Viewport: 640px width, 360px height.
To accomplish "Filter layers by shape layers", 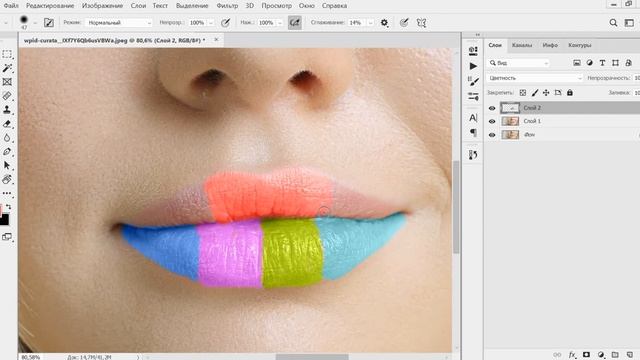I will coord(615,63).
